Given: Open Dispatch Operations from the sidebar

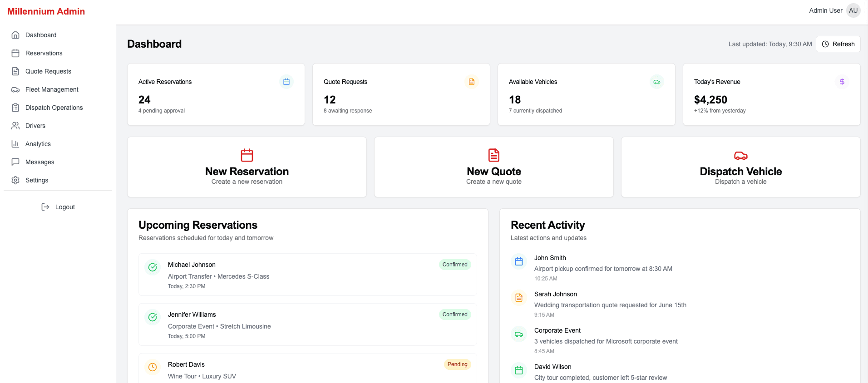Looking at the screenshot, I should pos(54,108).
